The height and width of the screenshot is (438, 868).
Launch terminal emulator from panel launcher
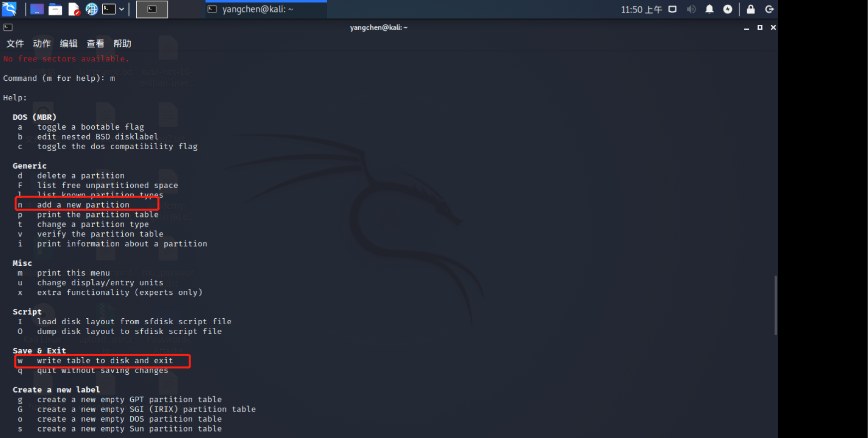click(x=109, y=9)
